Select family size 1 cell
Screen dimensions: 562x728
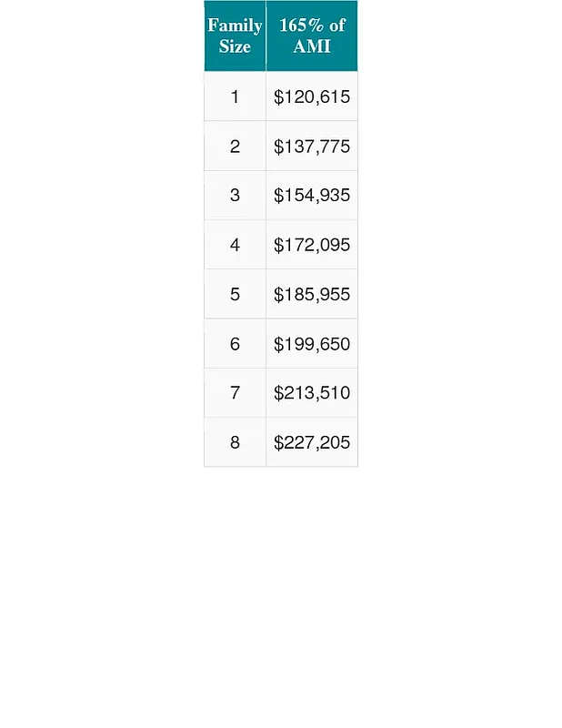click(x=235, y=96)
